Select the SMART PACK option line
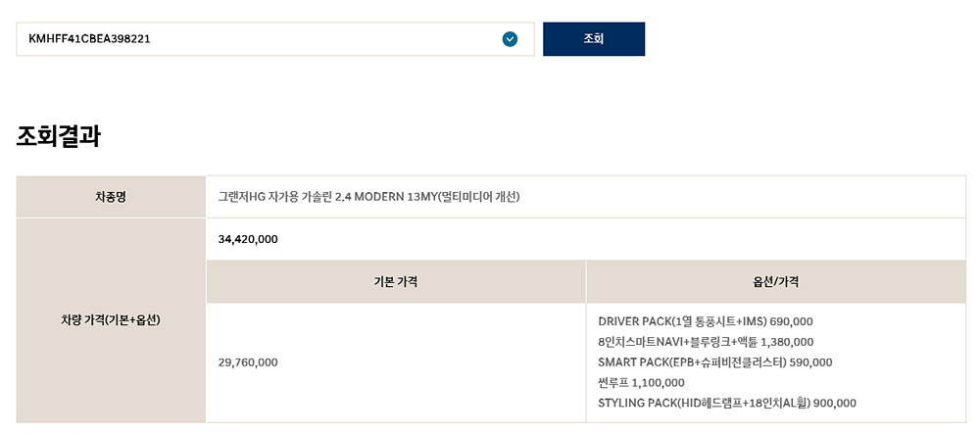The image size is (980, 434). (x=715, y=362)
